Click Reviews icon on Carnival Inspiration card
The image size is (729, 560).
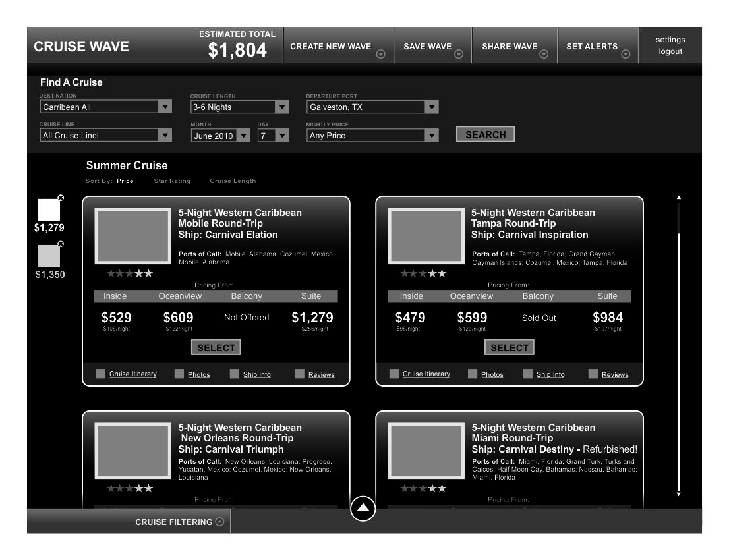(593, 374)
